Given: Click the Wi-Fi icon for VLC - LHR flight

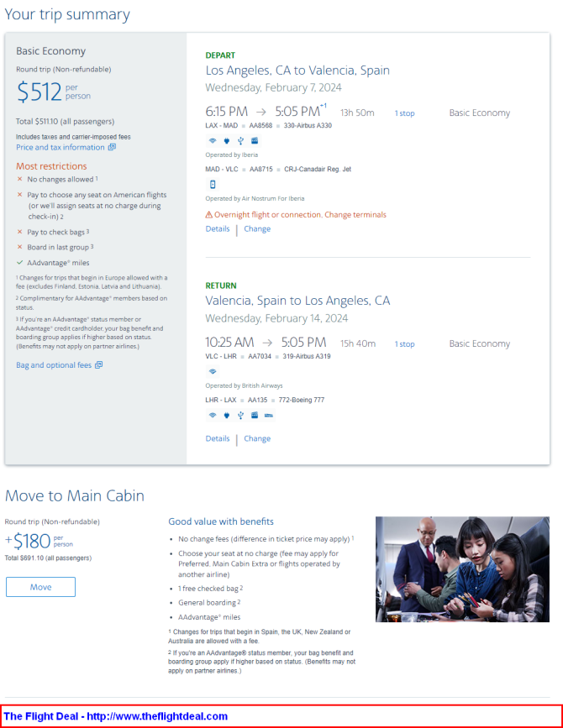Looking at the screenshot, I should [213, 370].
